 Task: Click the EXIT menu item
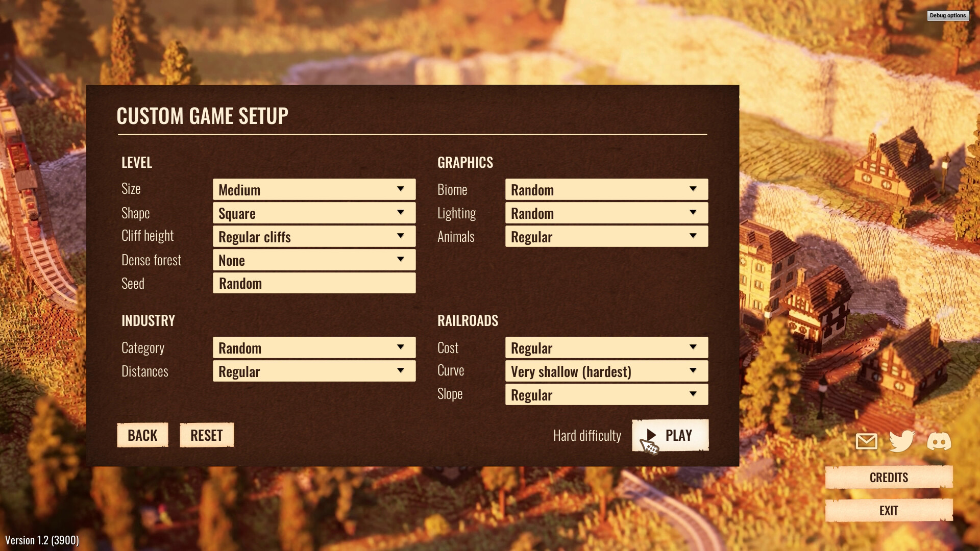[889, 509]
